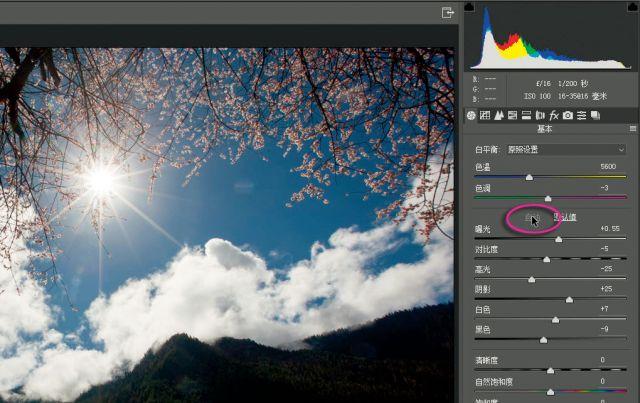
Task: Open the Basic (基本) panel tab icon
Action: pos(471,116)
